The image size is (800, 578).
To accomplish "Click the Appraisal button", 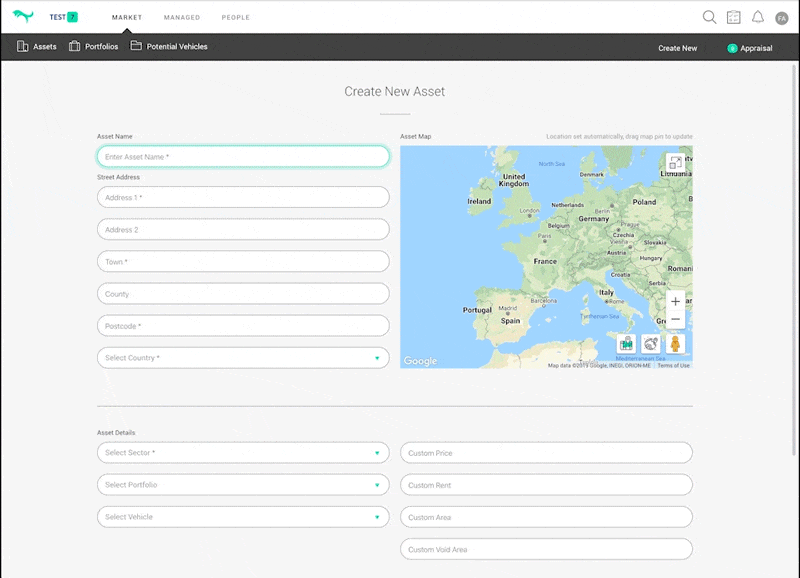I will click(x=749, y=48).
